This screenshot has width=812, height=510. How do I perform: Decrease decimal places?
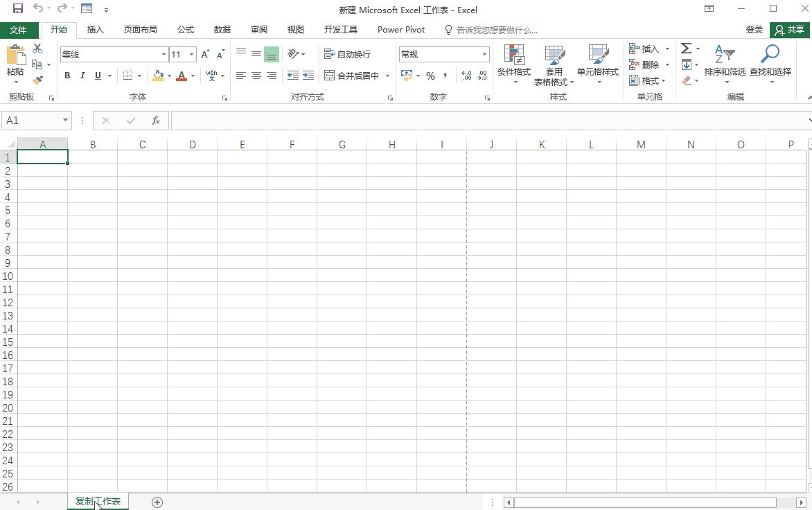(482, 76)
